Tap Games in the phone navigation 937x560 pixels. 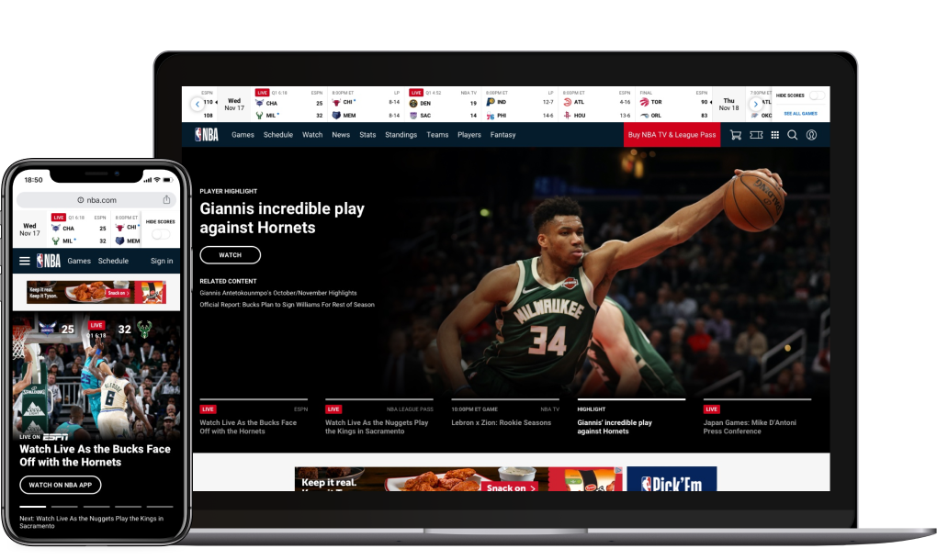[79, 261]
